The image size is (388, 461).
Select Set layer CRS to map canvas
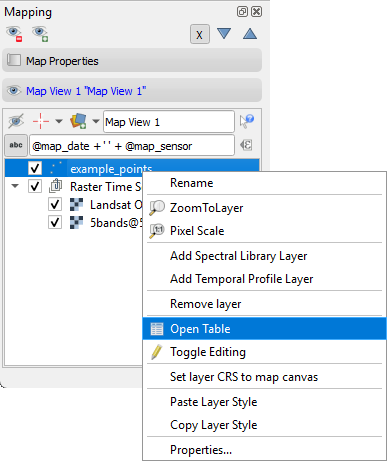pos(264,377)
